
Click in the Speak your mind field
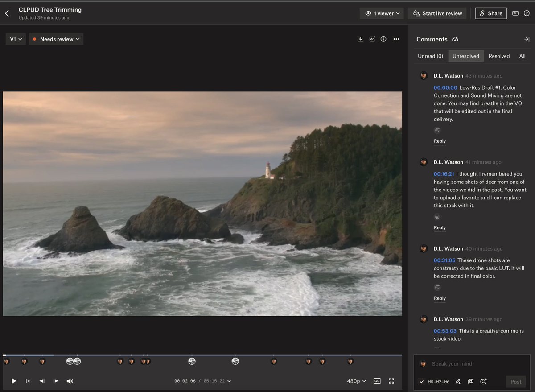coord(473,364)
